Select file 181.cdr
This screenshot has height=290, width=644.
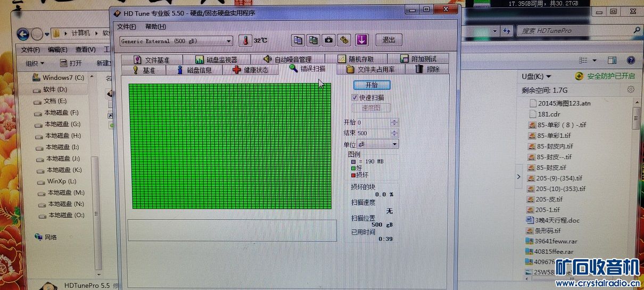pyautogui.click(x=544, y=114)
